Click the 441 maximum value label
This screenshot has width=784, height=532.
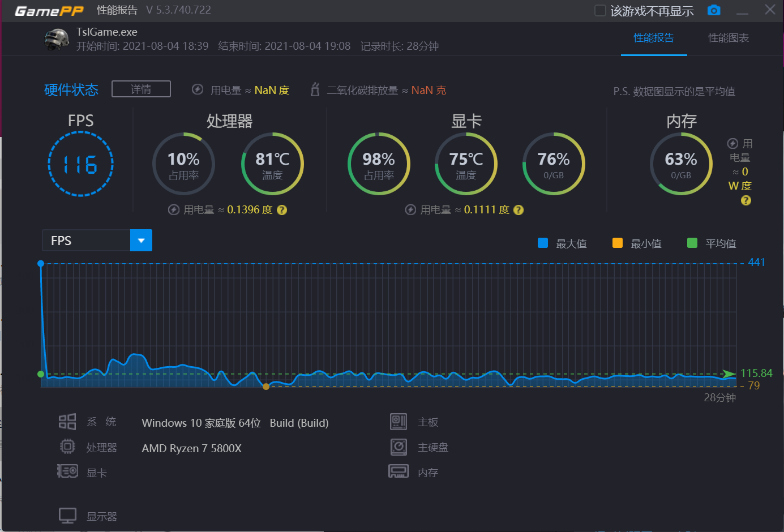click(756, 262)
